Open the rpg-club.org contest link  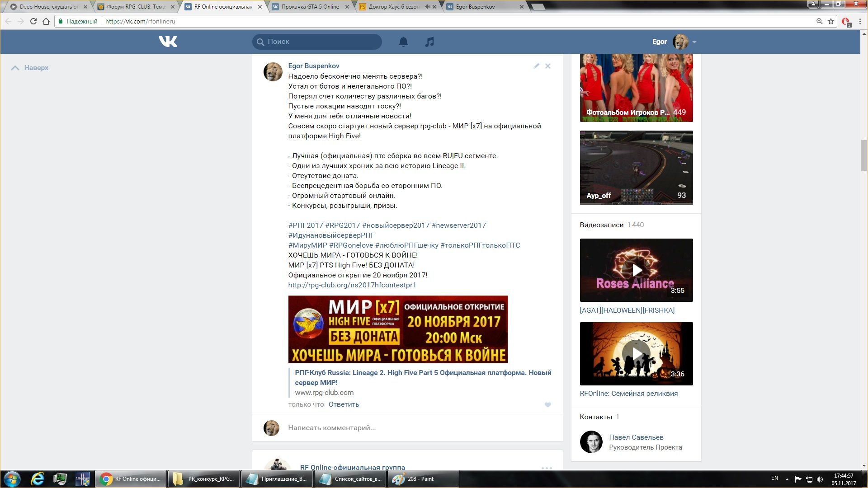click(x=352, y=285)
